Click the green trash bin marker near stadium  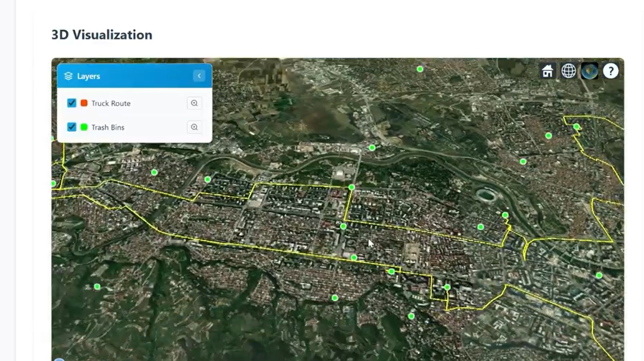click(x=505, y=215)
